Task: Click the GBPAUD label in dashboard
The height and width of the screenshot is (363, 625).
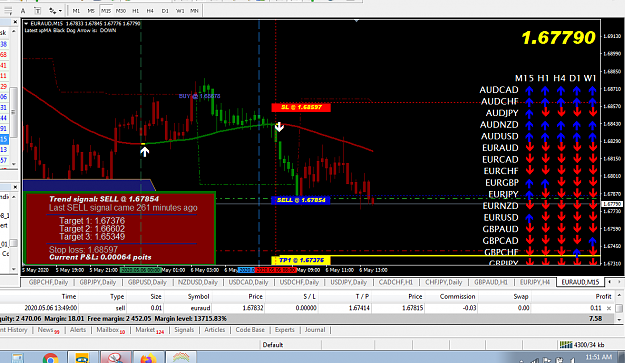Action: pyautogui.click(x=500, y=229)
